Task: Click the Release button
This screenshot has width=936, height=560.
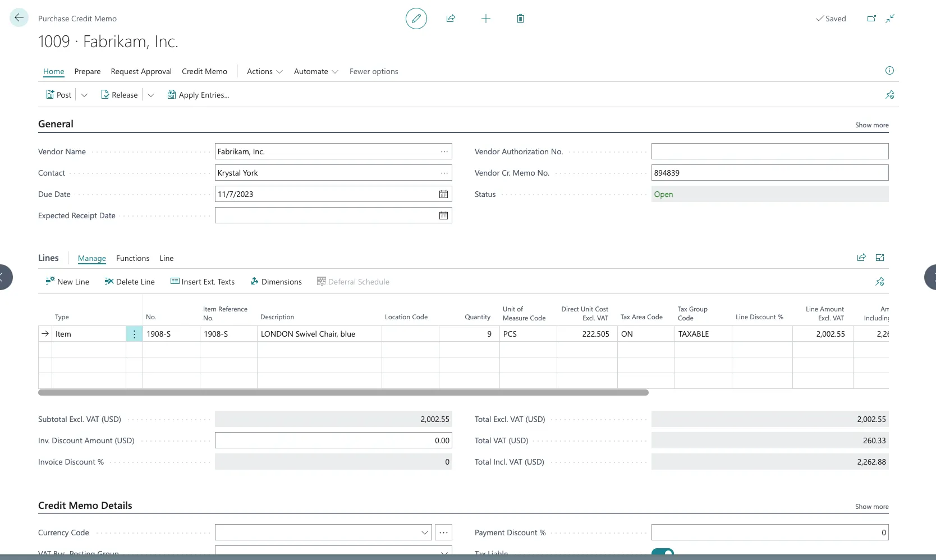Action: [120, 95]
